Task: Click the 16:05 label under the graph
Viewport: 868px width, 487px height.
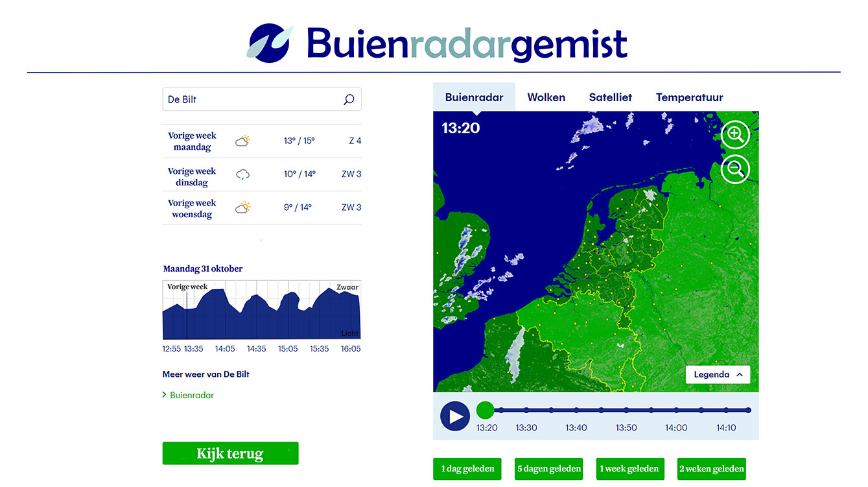Action: (x=351, y=349)
